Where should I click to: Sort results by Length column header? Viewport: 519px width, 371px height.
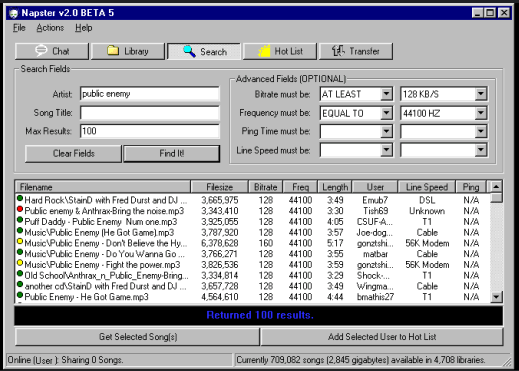pyautogui.click(x=335, y=187)
